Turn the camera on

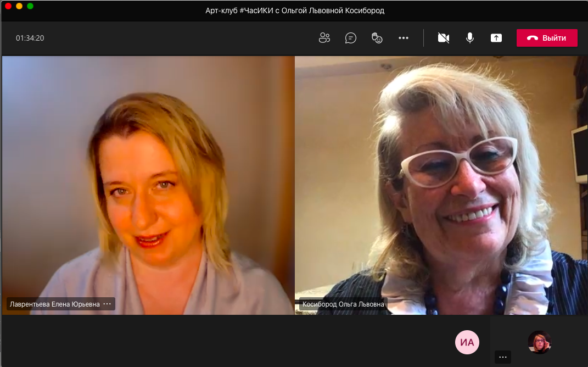(x=444, y=38)
